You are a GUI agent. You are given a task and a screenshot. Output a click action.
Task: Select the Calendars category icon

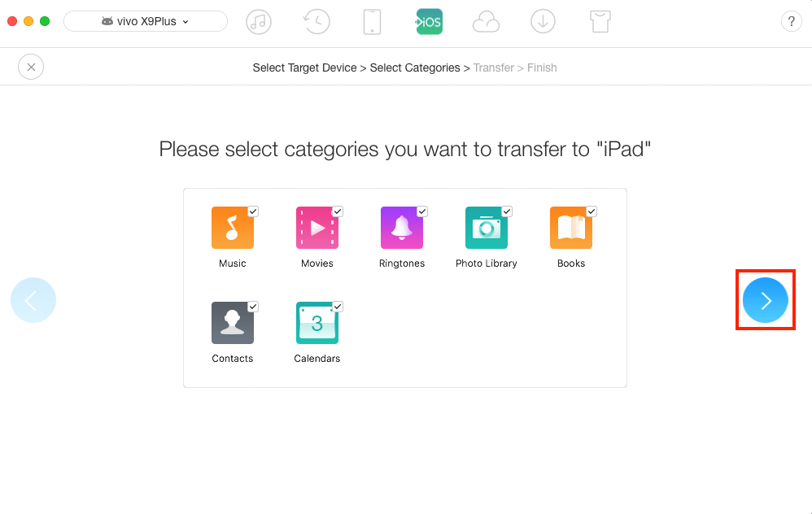pos(317,323)
